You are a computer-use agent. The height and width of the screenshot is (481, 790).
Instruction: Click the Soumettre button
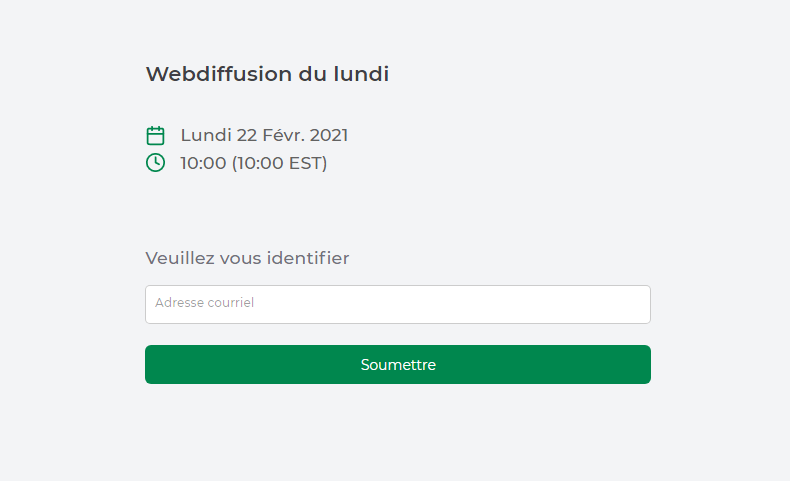tap(398, 364)
